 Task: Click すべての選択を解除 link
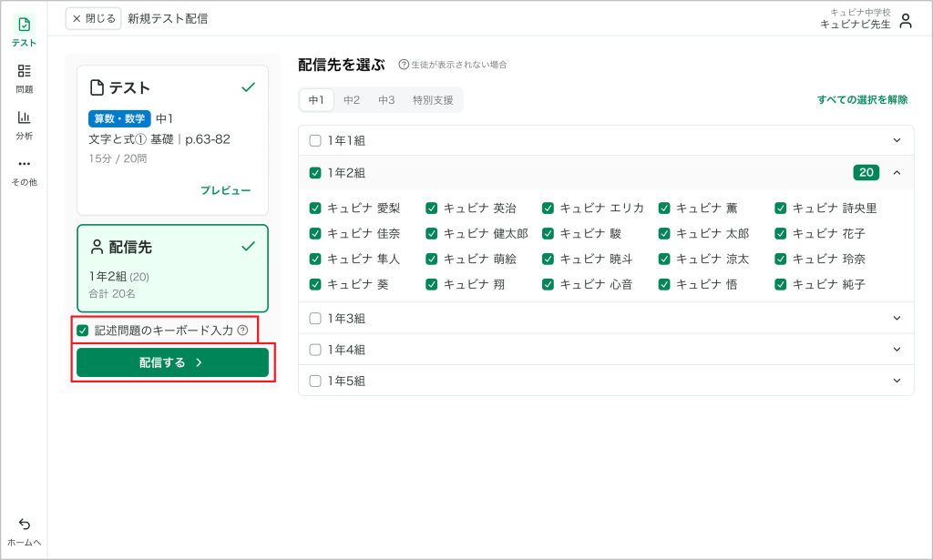point(862,100)
